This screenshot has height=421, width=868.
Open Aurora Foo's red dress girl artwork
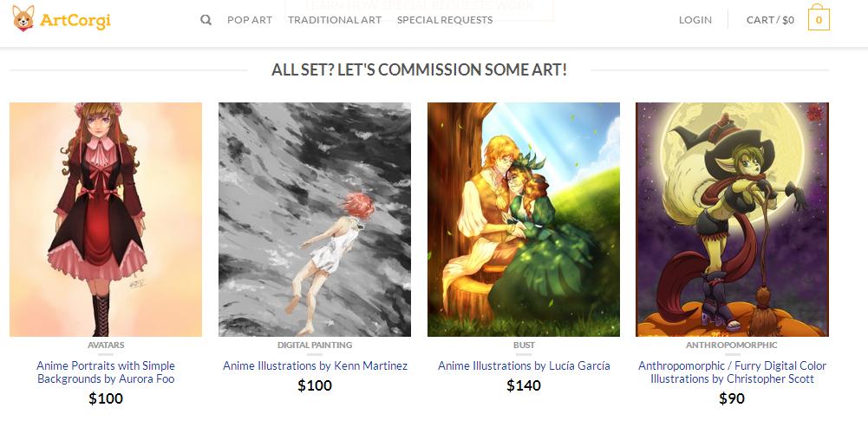(x=106, y=220)
